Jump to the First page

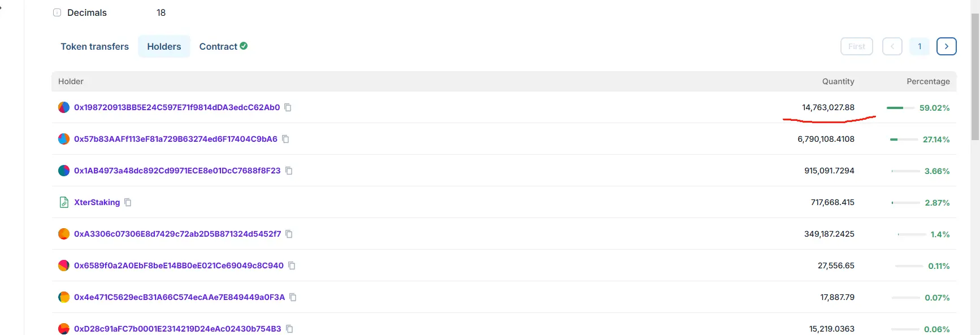click(x=856, y=46)
